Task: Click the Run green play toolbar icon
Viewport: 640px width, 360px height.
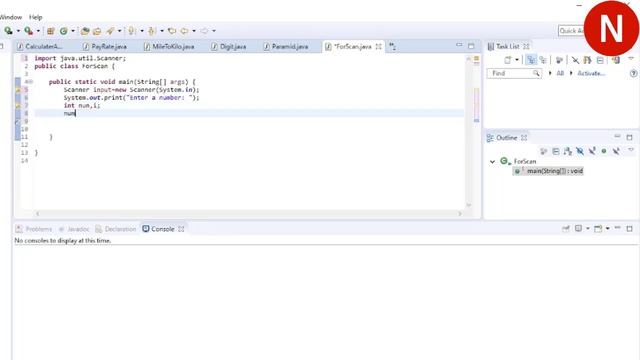Action: 8,31
